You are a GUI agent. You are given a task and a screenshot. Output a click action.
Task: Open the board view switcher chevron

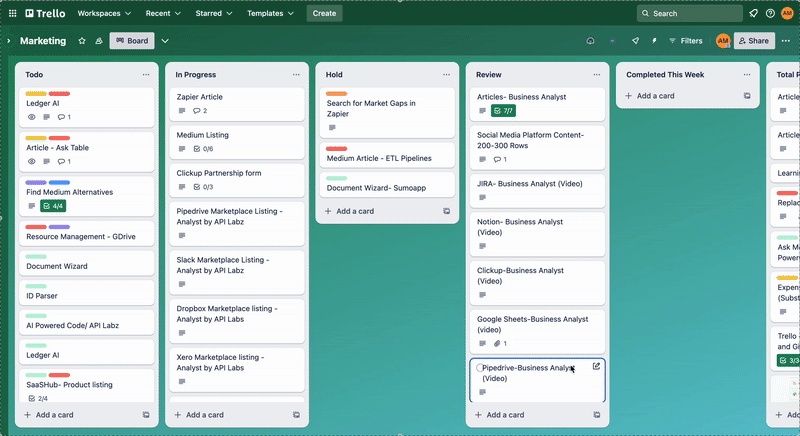[x=165, y=41]
